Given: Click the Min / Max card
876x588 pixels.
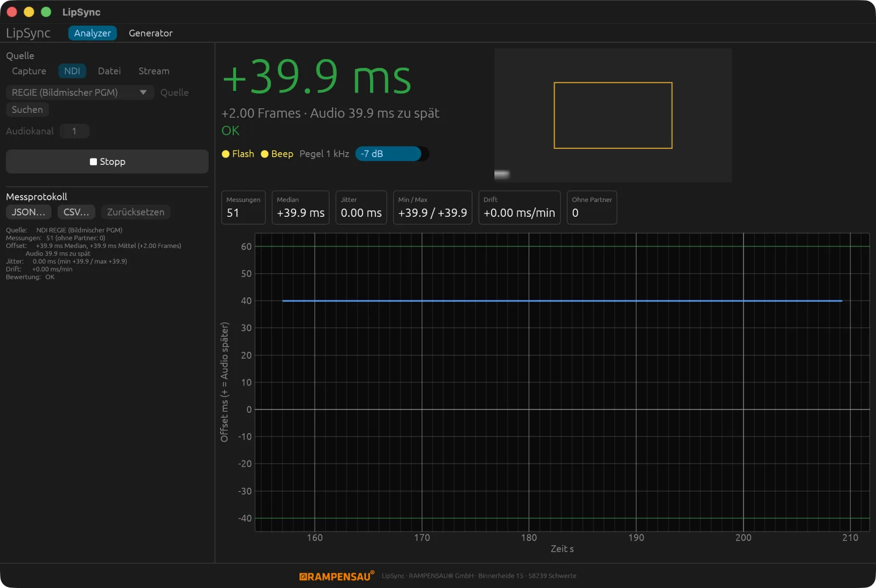Looking at the screenshot, I should click(433, 207).
